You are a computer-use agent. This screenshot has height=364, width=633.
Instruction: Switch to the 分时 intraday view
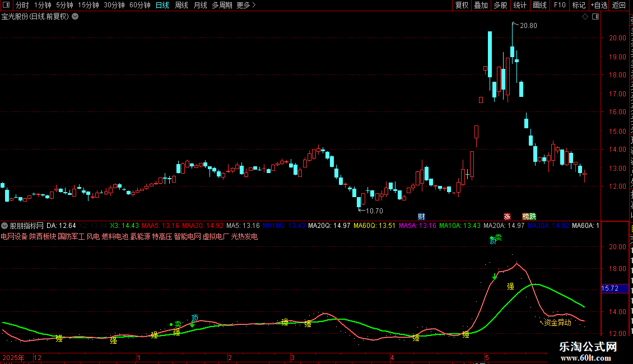coord(22,5)
